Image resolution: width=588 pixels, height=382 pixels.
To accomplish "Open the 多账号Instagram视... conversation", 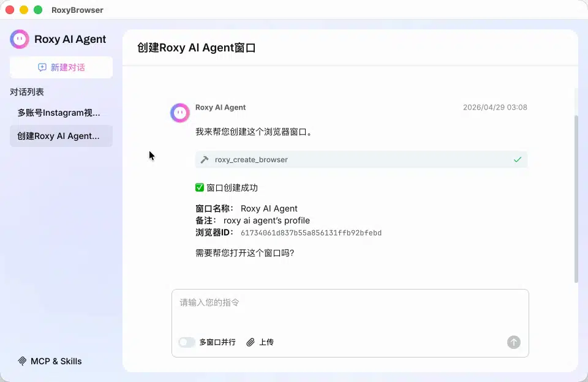I will tap(61, 113).
